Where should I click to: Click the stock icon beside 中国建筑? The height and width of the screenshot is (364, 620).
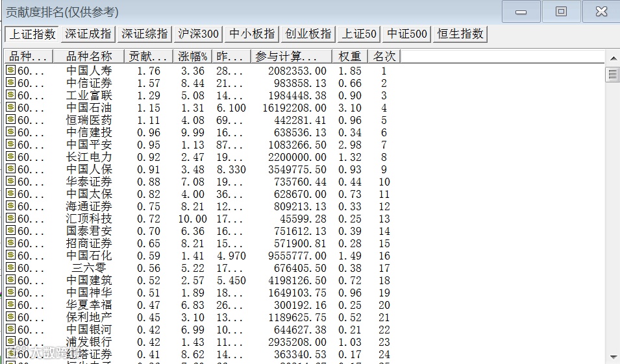coord(10,280)
